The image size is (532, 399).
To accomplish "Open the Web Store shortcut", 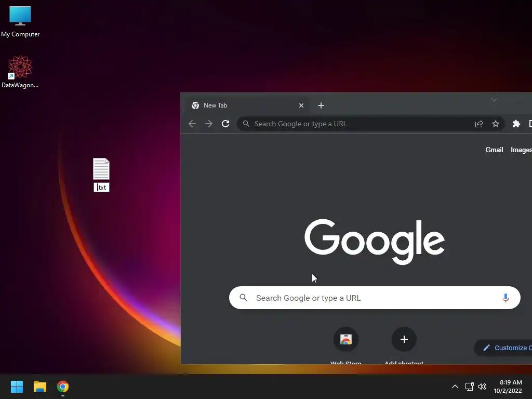I will point(345,345).
